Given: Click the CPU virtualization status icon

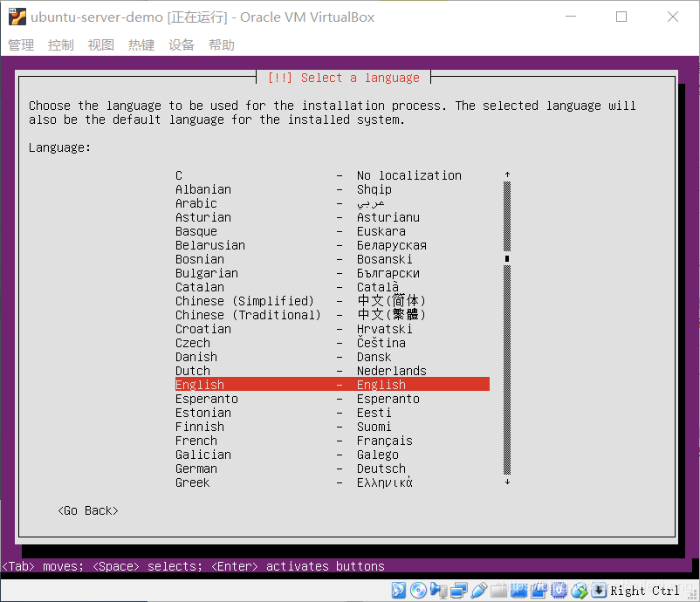Looking at the screenshot, I should click(559, 590).
